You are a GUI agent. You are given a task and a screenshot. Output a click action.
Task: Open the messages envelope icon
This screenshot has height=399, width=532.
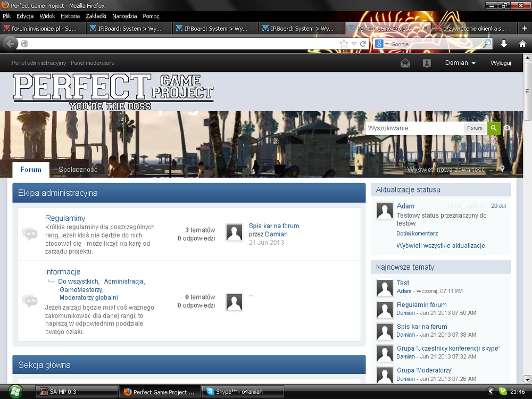point(405,63)
